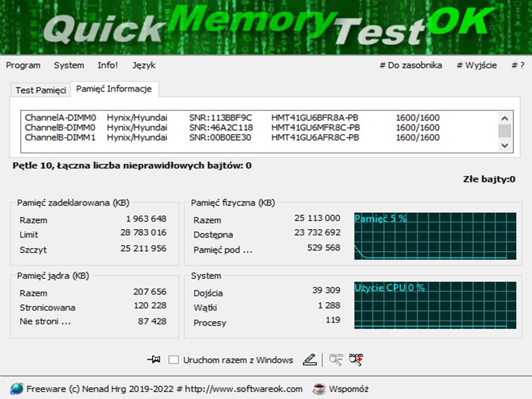Open the System menu

pyautogui.click(x=69, y=65)
